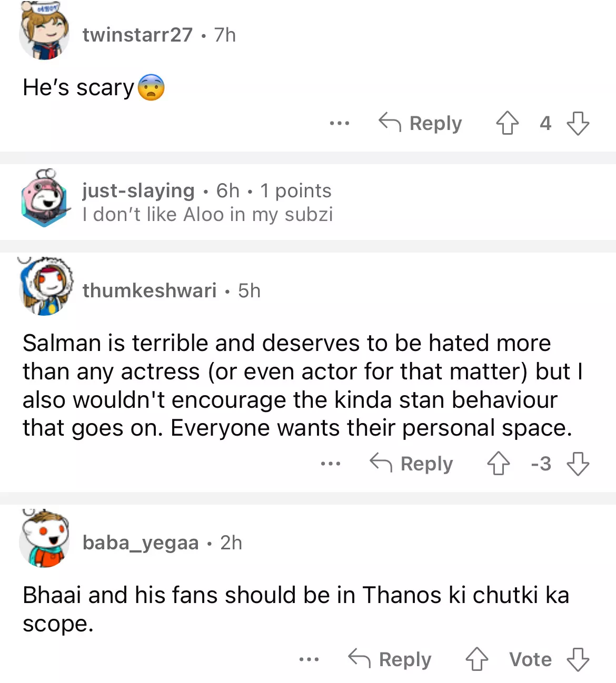
Task: Open thumkeshwari's avatar profile
Action: (46, 287)
